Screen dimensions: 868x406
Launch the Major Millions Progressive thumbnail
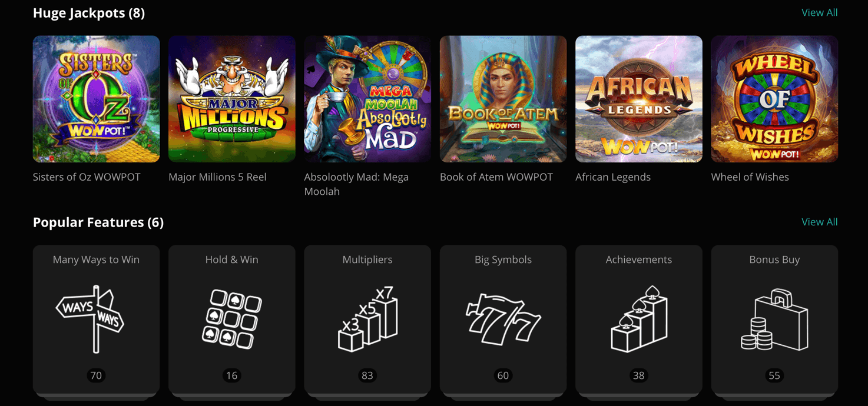231,99
